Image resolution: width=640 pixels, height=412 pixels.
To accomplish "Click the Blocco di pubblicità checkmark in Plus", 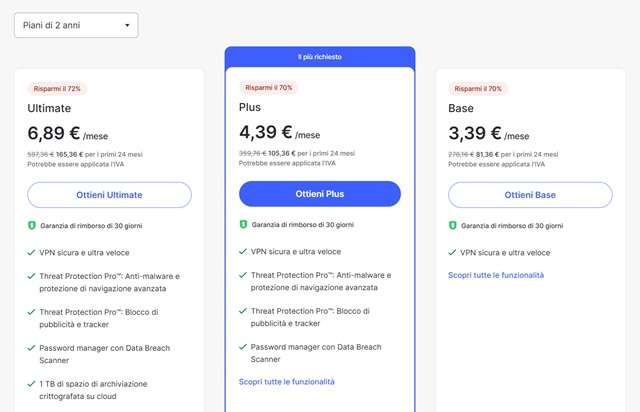I will point(243,311).
